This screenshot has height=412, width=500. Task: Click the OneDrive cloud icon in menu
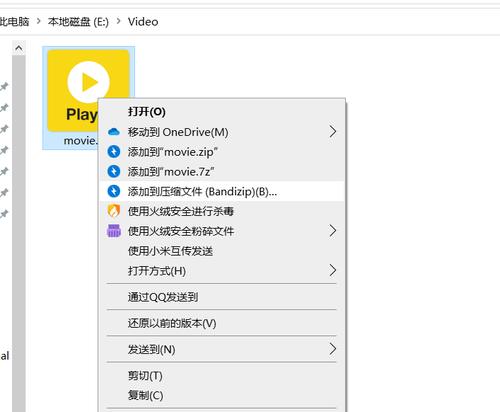tap(114, 132)
